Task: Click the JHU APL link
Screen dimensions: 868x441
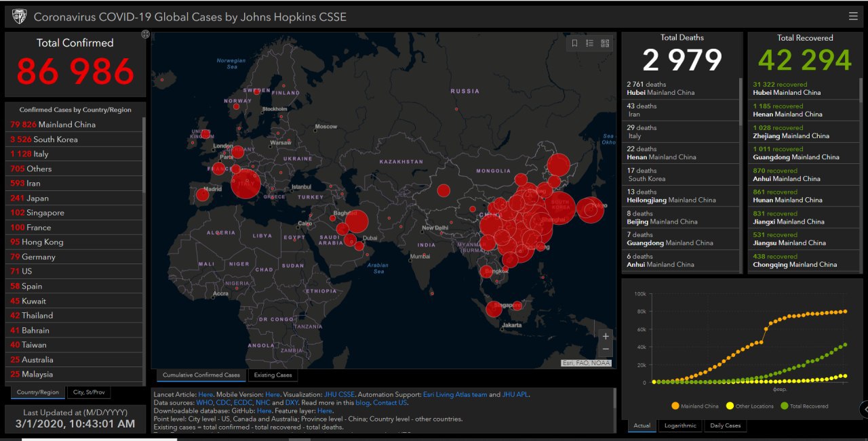Action: point(515,394)
